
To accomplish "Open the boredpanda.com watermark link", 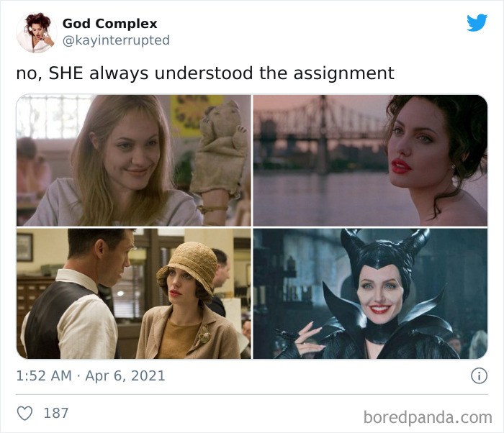I will click(428, 418).
